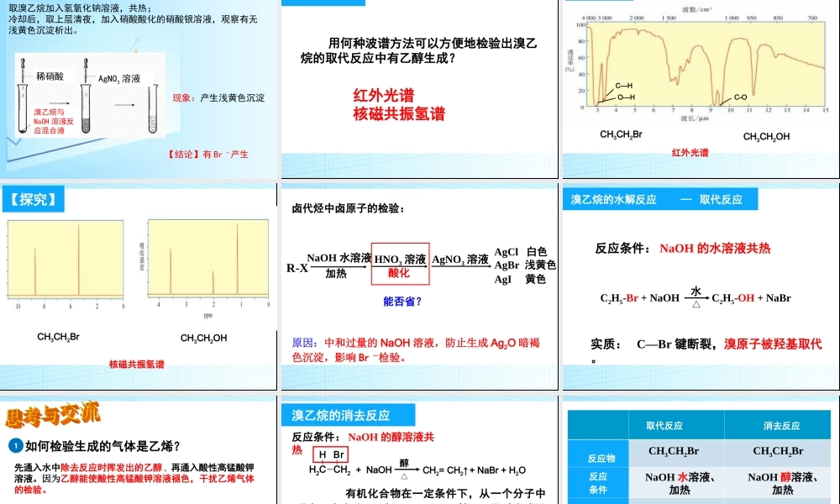Click the question 如何检验生成的气体是乙烯？
Viewport: 840px width, 504px height.
102,445
